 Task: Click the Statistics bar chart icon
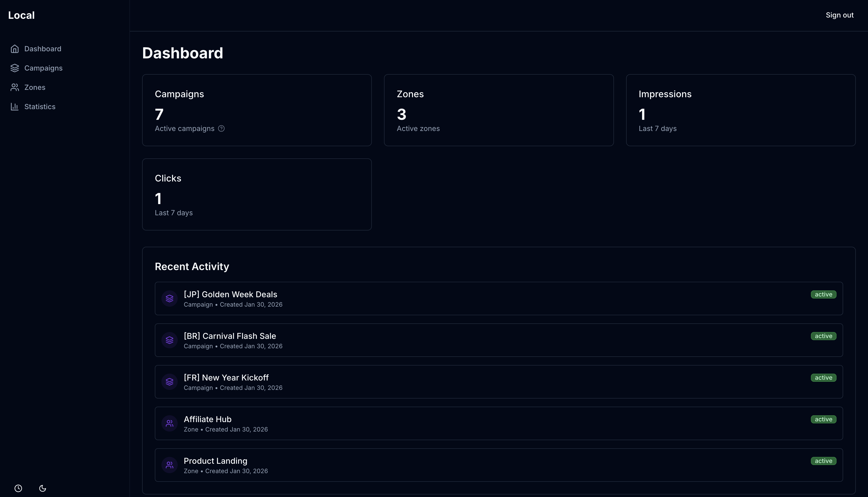14,107
